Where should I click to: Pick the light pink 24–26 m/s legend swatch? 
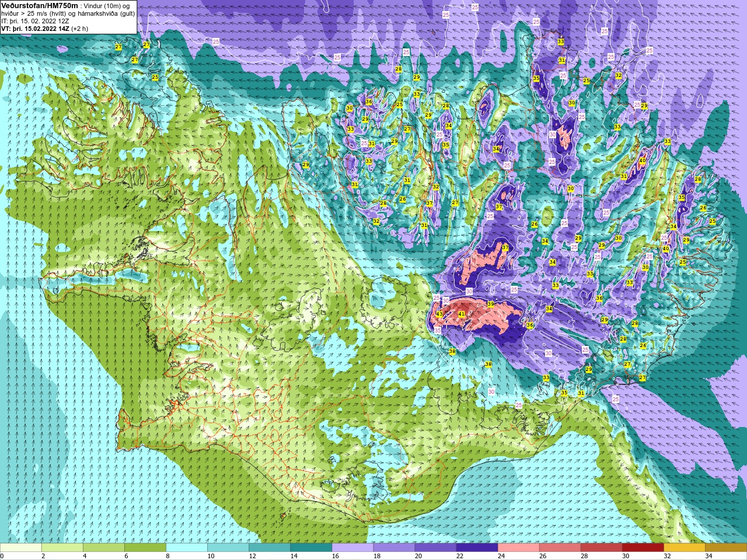click(x=518, y=548)
